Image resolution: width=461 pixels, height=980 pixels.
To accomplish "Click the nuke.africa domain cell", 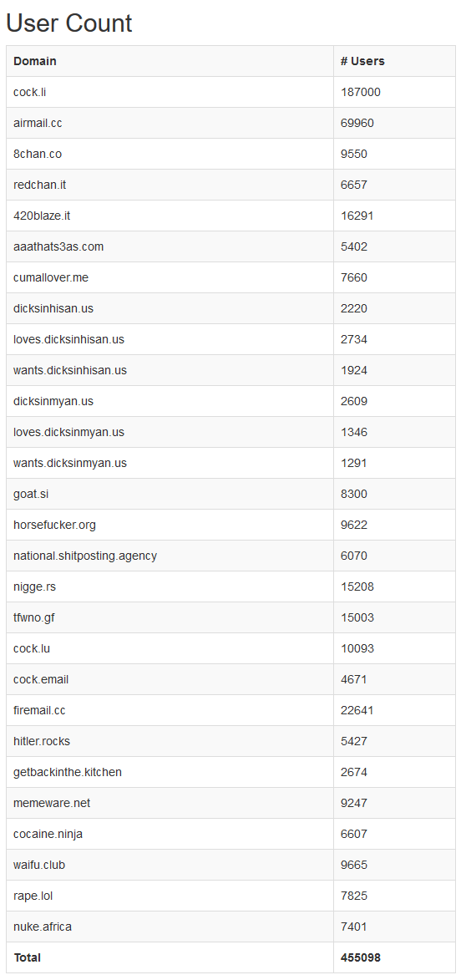I will click(170, 927).
